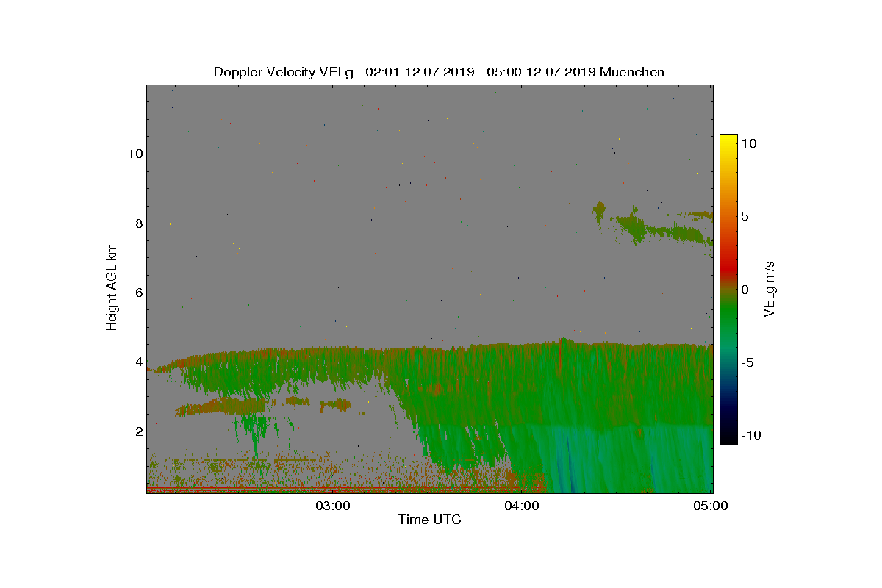Image resolution: width=882 pixels, height=588 pixels.
Task: Click the plot title 'Doppler Velocity VELg'
Action: [284, 72]
